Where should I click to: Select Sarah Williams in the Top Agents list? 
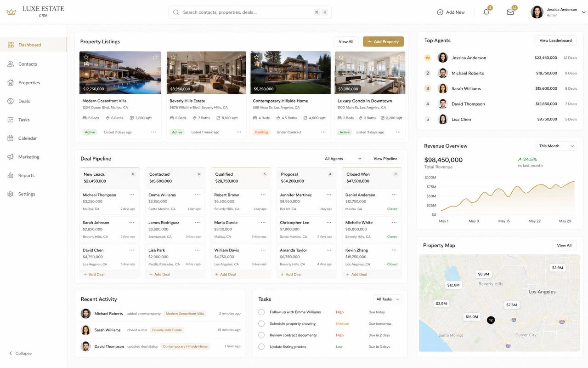(x=500, y=88)
